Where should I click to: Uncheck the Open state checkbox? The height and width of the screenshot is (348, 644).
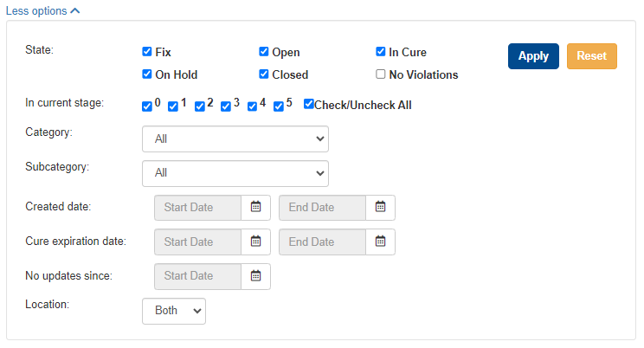coord(264,51)
